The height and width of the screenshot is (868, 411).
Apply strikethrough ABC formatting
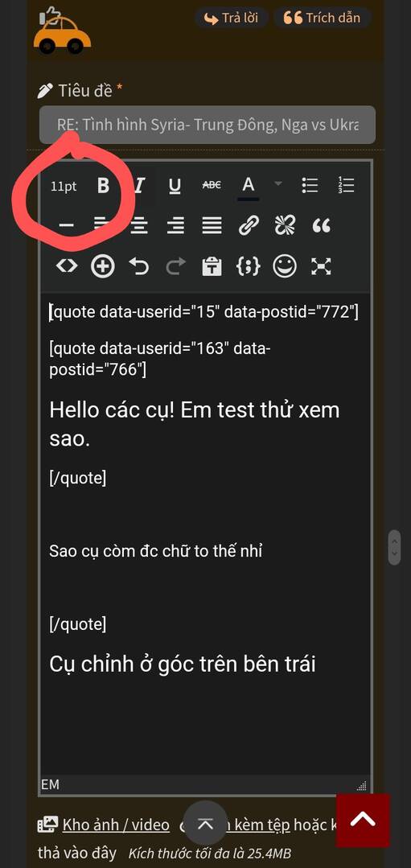tap(212, 186)
